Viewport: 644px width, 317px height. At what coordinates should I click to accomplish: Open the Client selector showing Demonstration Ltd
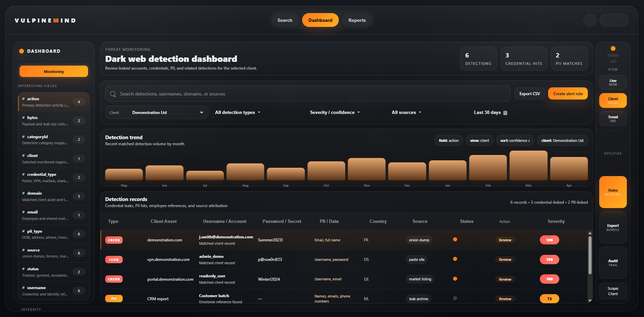(x=157, y=112)
